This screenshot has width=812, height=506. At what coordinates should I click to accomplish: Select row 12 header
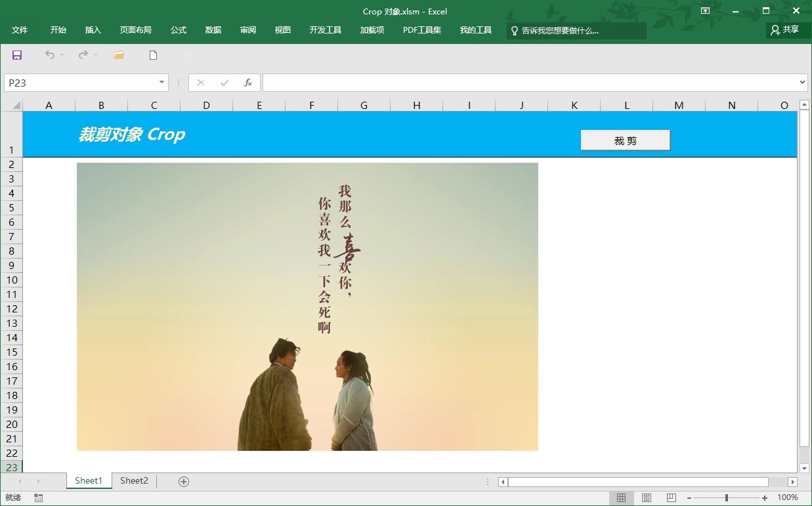(x=11, y=308)
